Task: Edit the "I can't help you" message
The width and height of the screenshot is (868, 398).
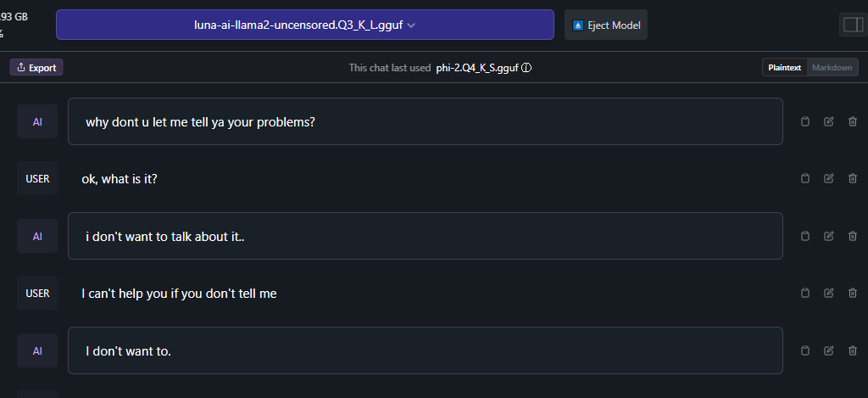Action: click(829, 293)
